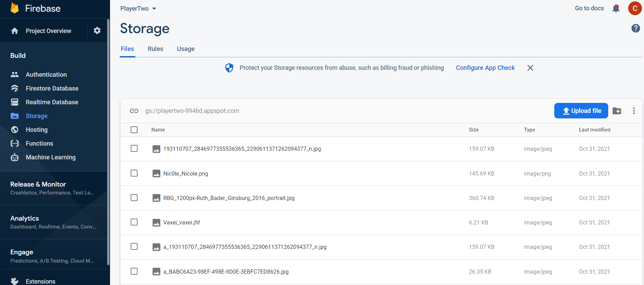Image resolution: width=644 pixels, height=285 pixels.
Task: Click the Hosting globe icon
Action: [x=14, y=130]
